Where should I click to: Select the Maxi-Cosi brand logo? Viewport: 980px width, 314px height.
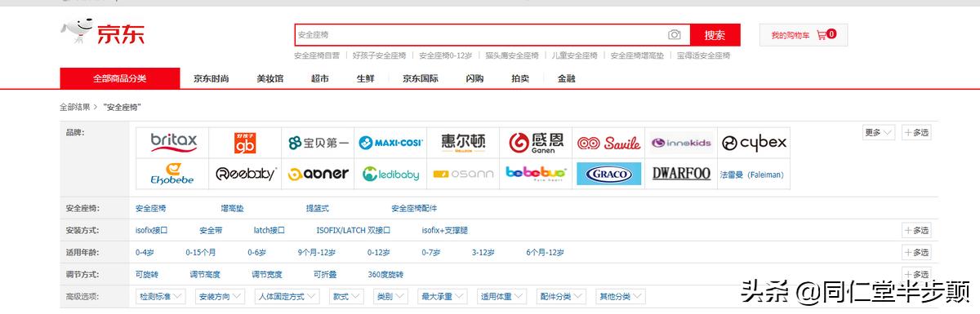coord(390,143)
